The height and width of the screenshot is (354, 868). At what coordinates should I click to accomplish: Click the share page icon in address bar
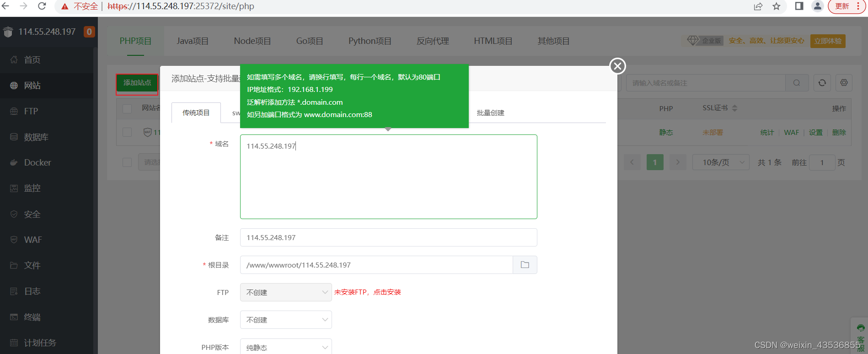tap(758, 6)
